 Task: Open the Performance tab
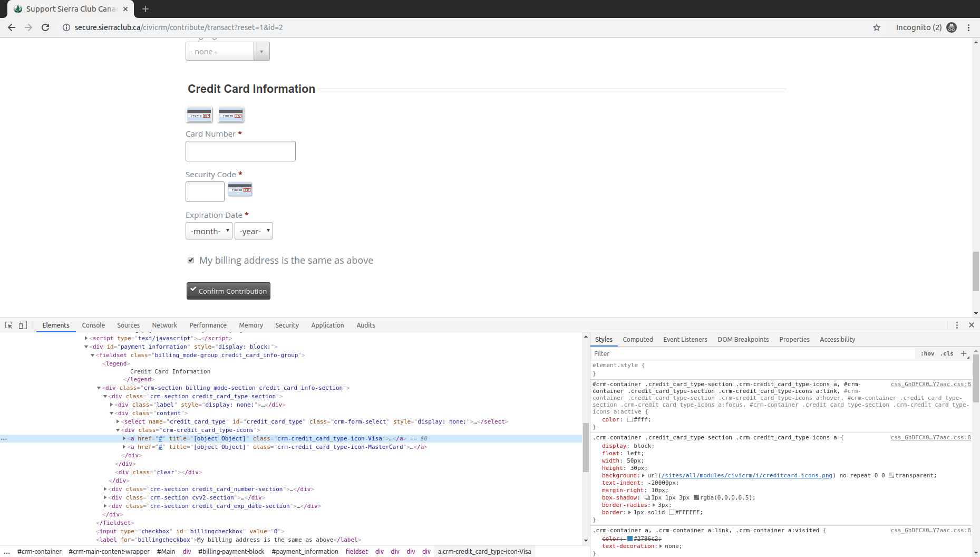208,325
